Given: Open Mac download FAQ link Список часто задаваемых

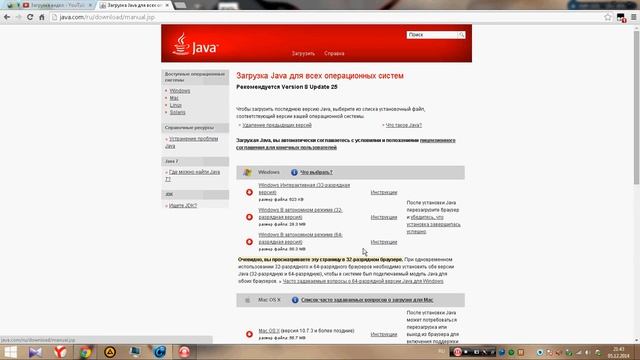Looking at the screenshot, I should click(367, 300).
